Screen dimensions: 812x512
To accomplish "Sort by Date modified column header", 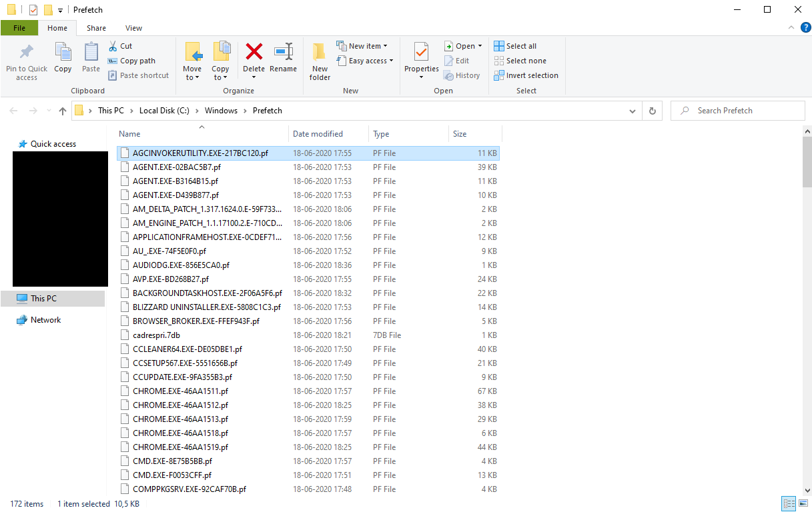I will tap(329, 134).
